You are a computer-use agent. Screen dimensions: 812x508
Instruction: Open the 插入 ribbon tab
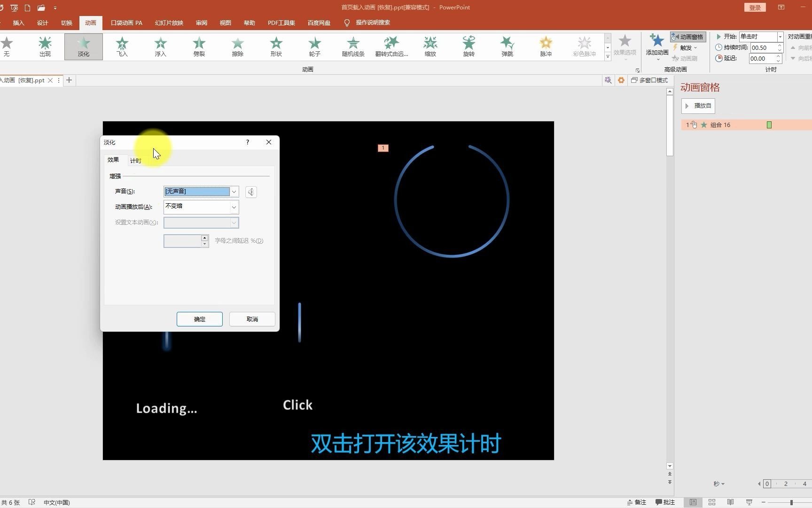click(18, 22)
